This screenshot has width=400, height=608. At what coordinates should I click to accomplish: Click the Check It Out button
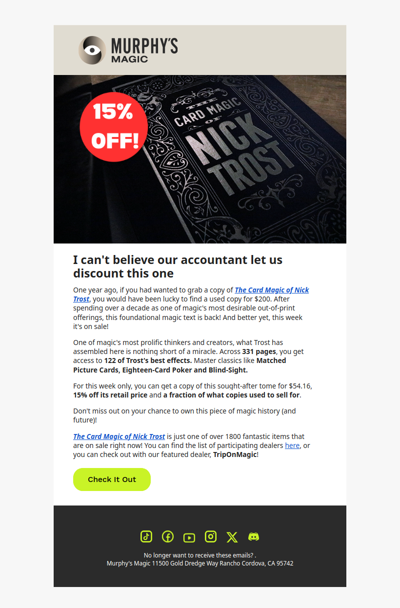click(112, 479)
